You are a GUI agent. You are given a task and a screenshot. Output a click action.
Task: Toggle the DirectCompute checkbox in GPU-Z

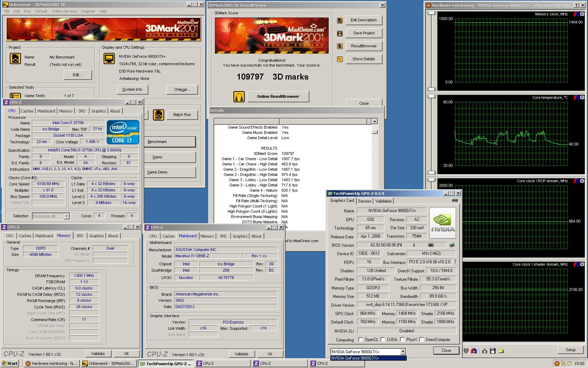pos(422,339)
